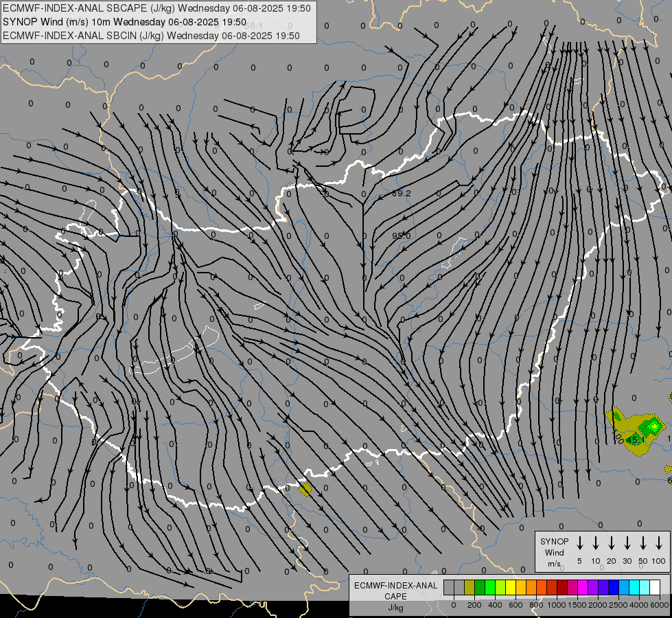Select the yellow-green CAPE legend swatch

(x=500, y=587)
